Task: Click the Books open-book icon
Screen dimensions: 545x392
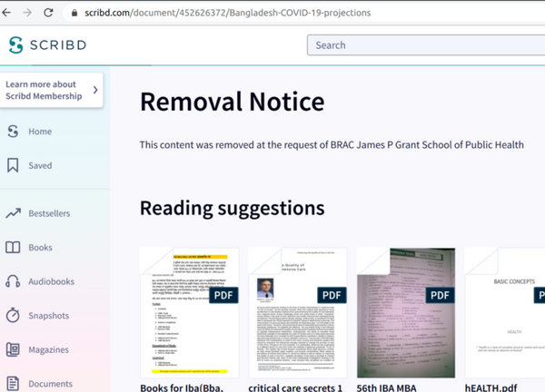Action: 13,247
